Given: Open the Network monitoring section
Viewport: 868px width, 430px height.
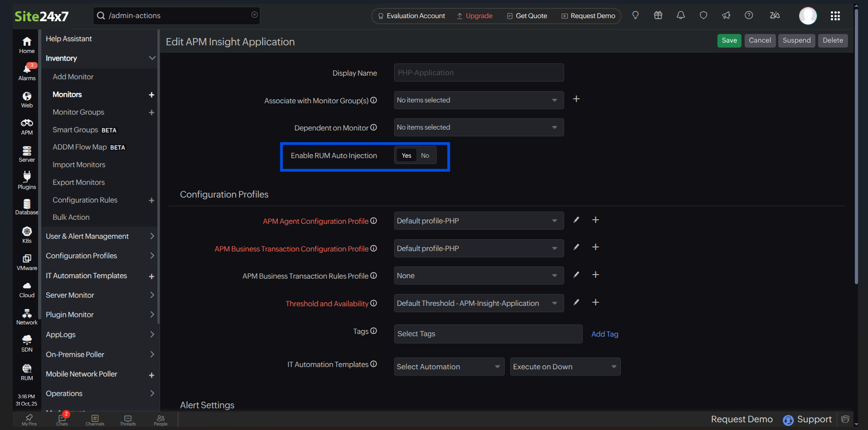Looking at the screenshot, I should pyautogui.click(x=26, y=316).
